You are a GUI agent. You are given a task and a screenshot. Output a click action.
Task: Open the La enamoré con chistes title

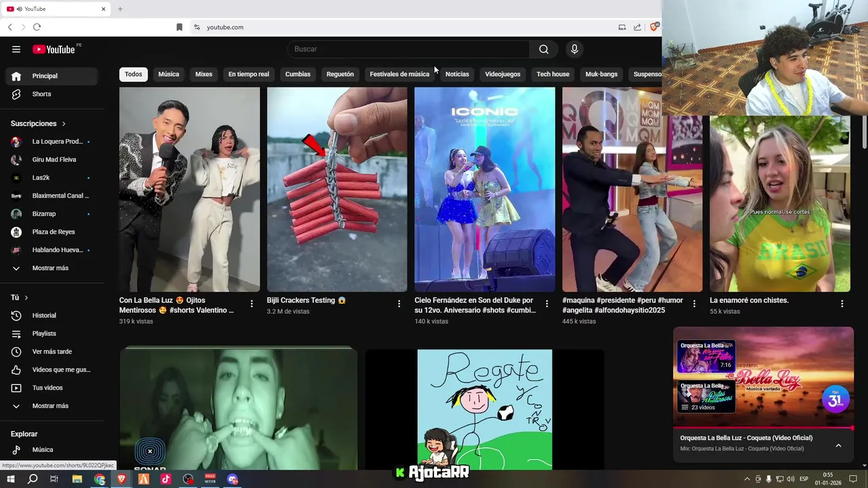[749, 300]
